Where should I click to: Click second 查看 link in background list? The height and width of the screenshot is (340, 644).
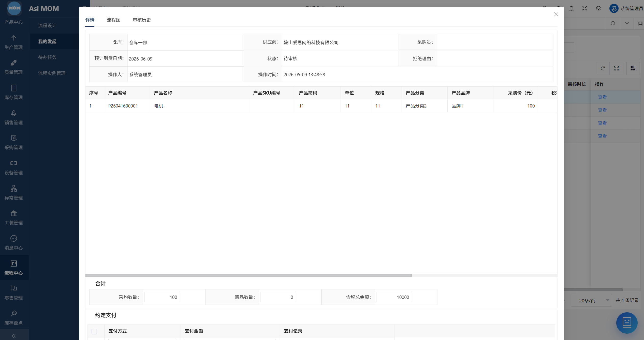coord(602,110)
